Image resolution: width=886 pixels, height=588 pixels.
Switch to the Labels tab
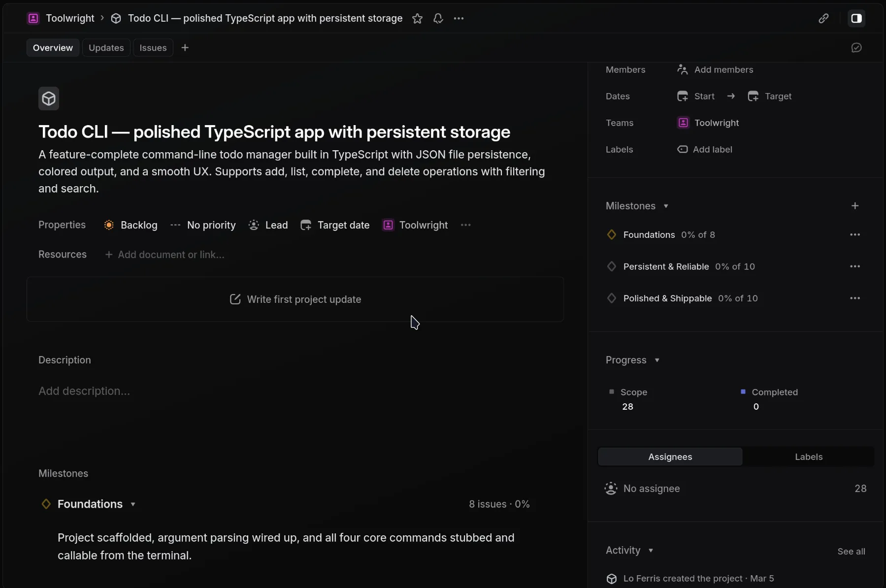(808, 457)
